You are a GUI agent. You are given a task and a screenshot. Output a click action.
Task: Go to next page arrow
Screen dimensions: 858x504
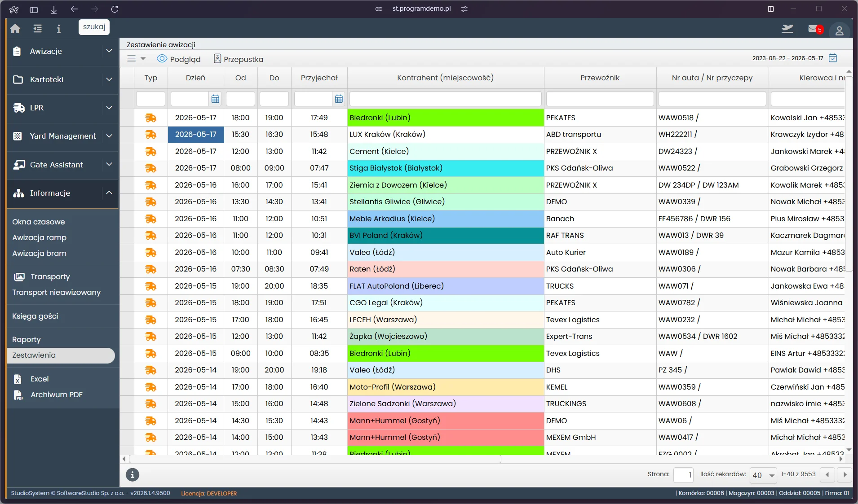(x=845, y=475)
